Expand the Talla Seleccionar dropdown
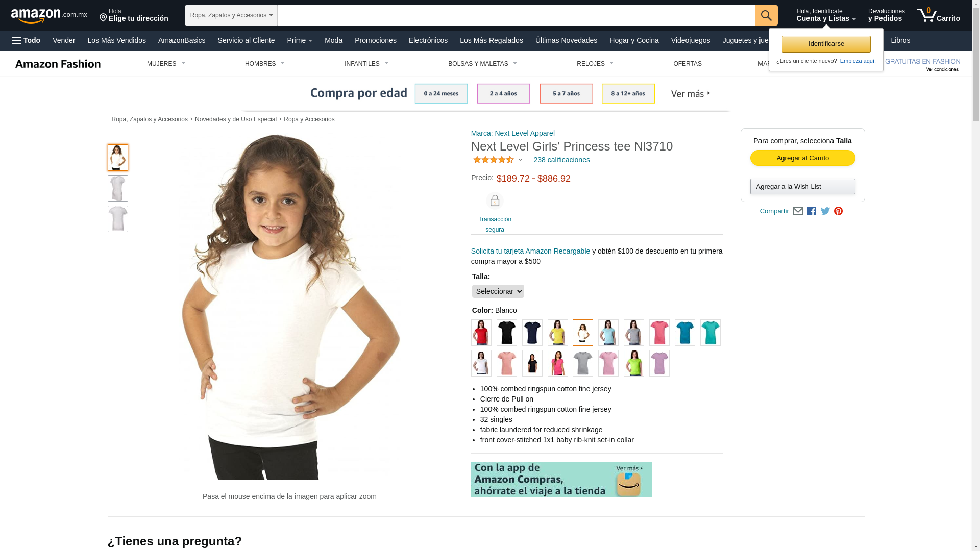 498,291
